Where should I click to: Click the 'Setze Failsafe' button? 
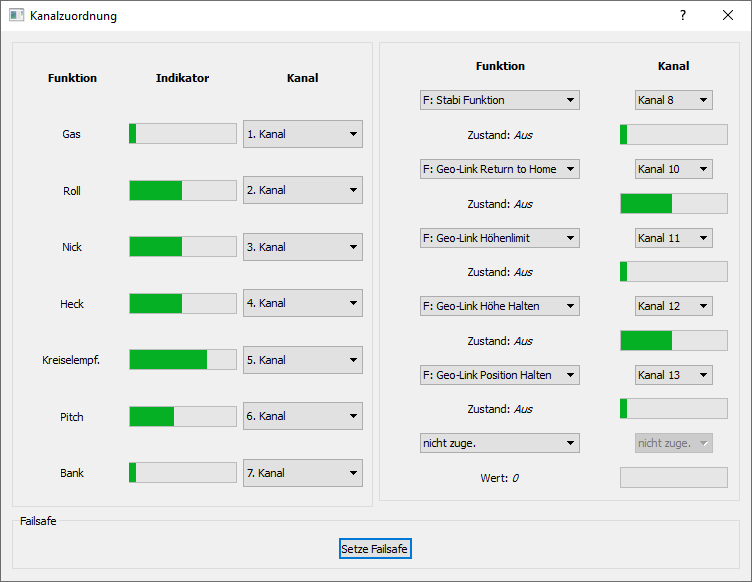[x=375, y=549]
